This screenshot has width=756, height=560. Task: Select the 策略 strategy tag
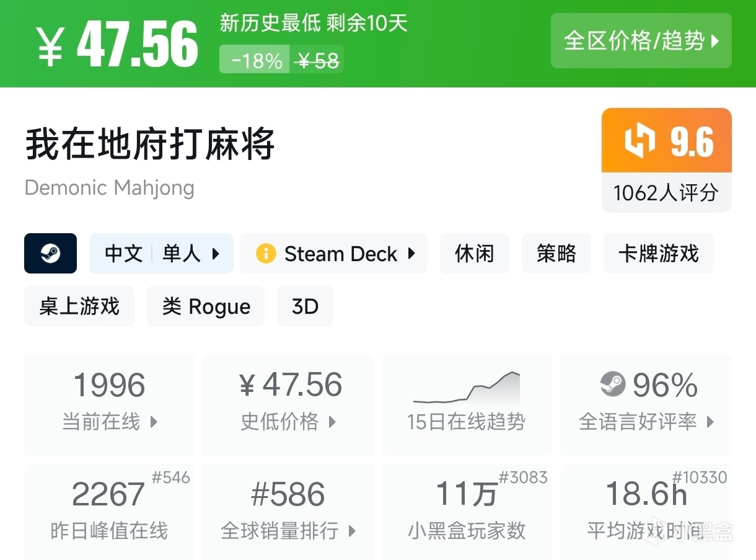point(556,254)
